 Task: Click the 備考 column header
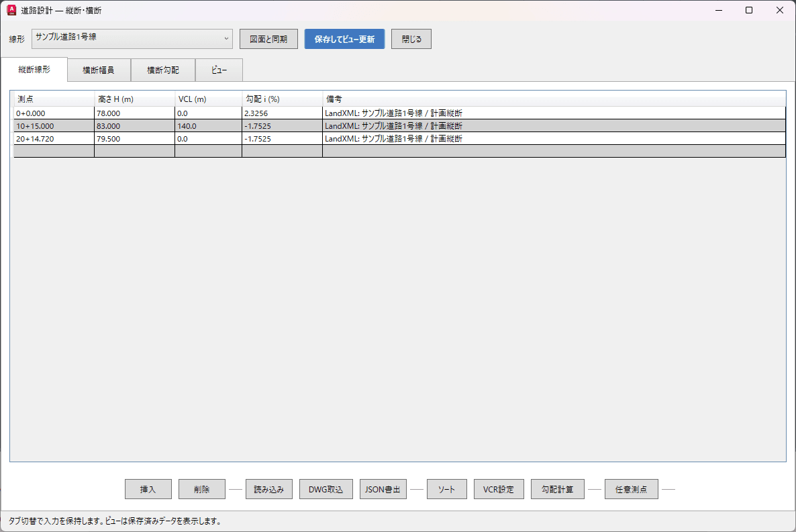(554, 99)
